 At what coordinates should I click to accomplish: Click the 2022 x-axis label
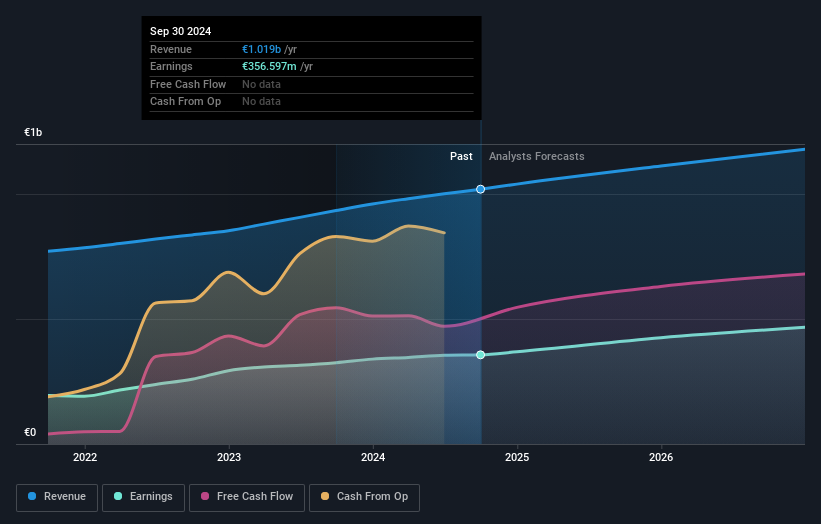pos(85,458)
